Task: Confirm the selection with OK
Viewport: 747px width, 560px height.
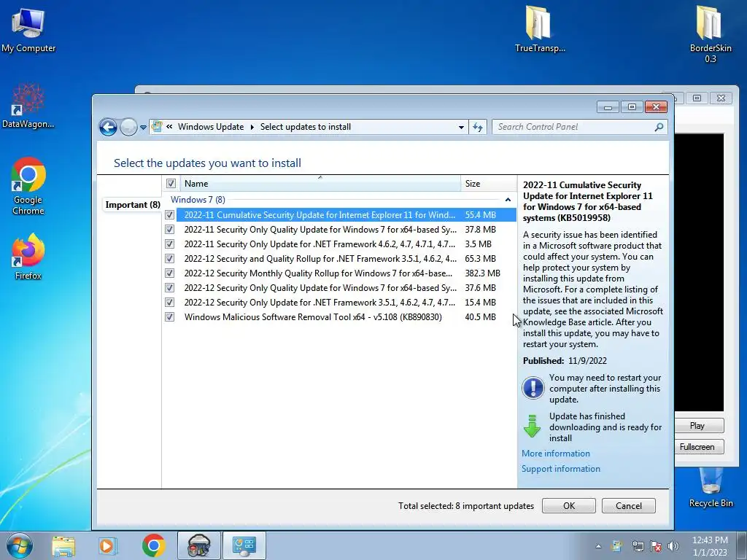Action: [x=569, y=506]
